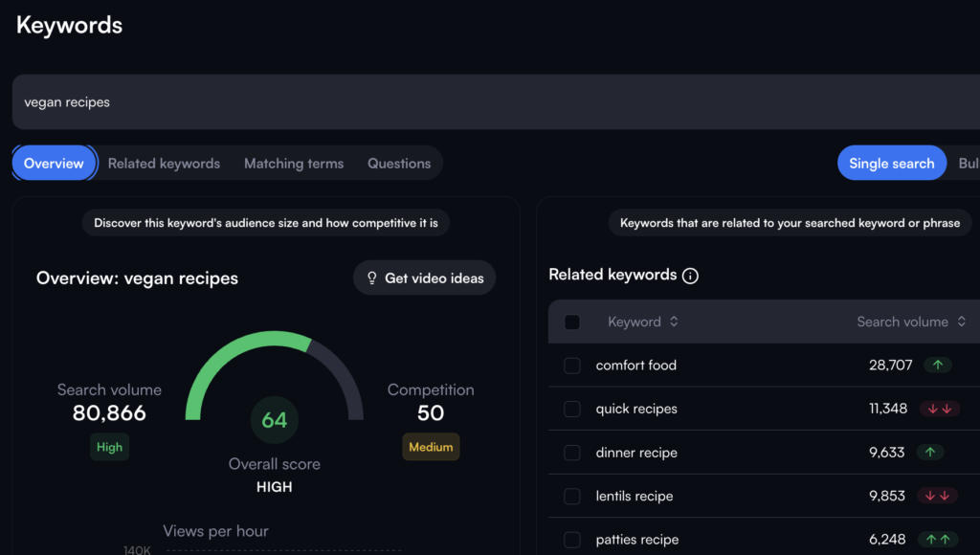The width and height of the screenshot is (980, 555).
Task: Click the trend arrows beside patties recipe
Action: pos(938,540)
